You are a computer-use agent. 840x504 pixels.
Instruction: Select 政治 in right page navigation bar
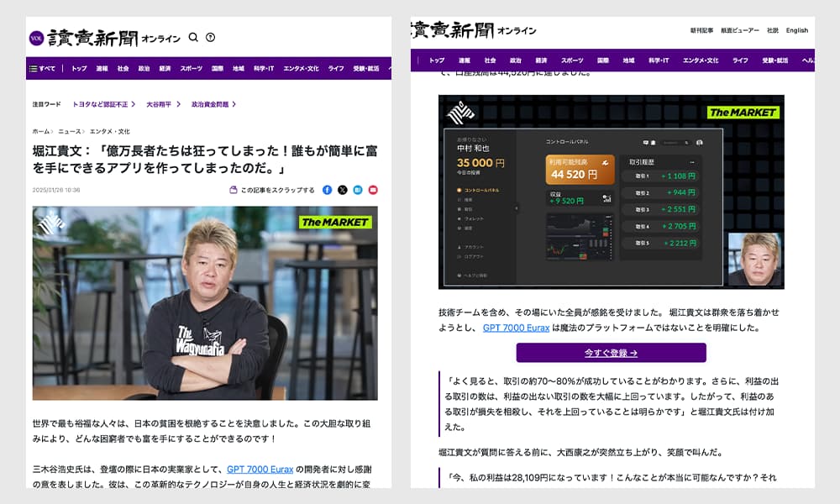point(516,60)
